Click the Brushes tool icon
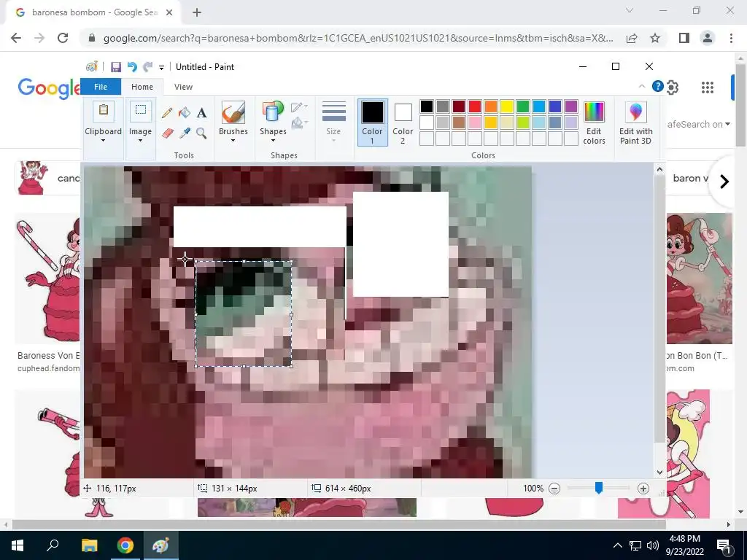The width and height of the screenshot is (747, 560). pyautogui.click(x=233, y=112)
